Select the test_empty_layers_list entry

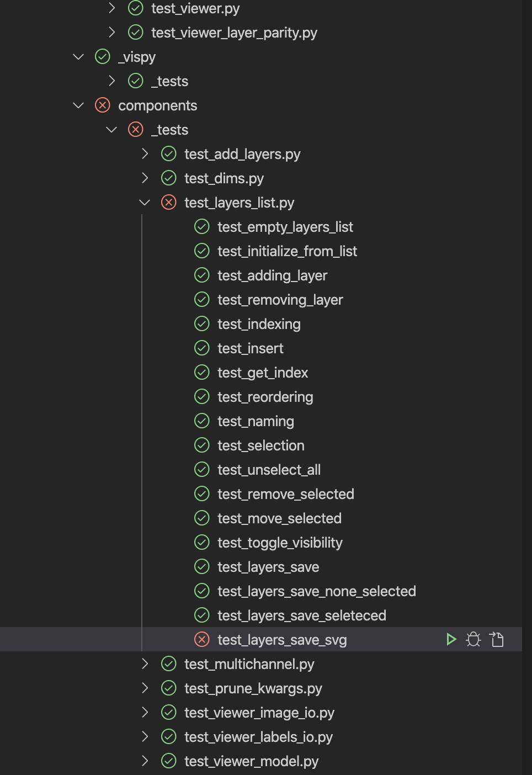tap(285, 226)
